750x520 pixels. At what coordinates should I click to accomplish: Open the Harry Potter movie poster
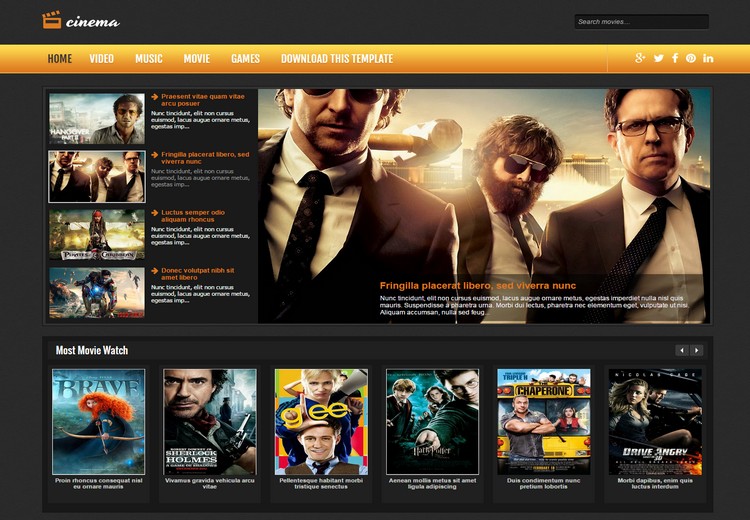tap(432, 421)
